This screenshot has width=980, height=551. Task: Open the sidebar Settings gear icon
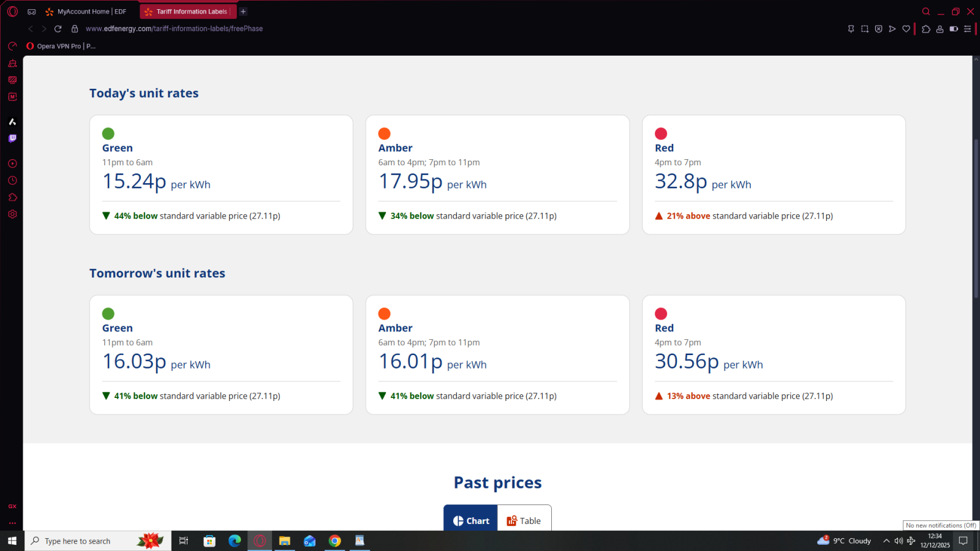[12, 214]
